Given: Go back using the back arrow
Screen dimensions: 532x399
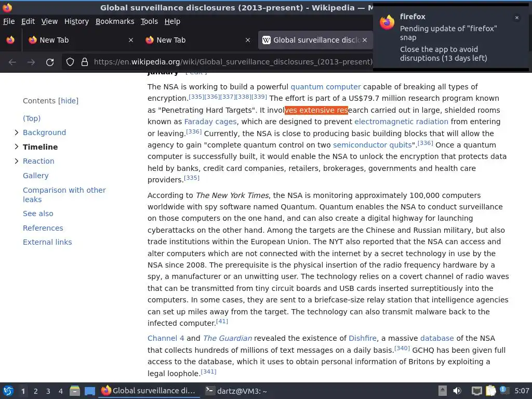Looking at the screenshot, I should pos(12,62).
